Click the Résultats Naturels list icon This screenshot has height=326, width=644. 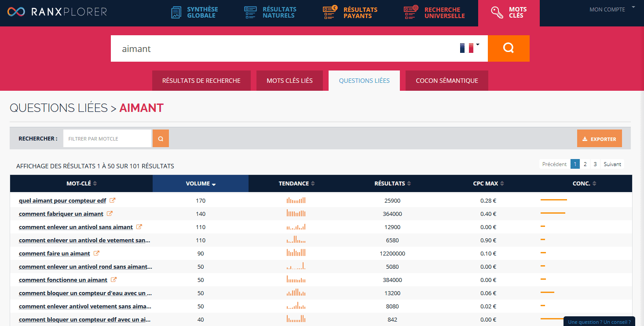pyautogui.click(x=250, y=12)
